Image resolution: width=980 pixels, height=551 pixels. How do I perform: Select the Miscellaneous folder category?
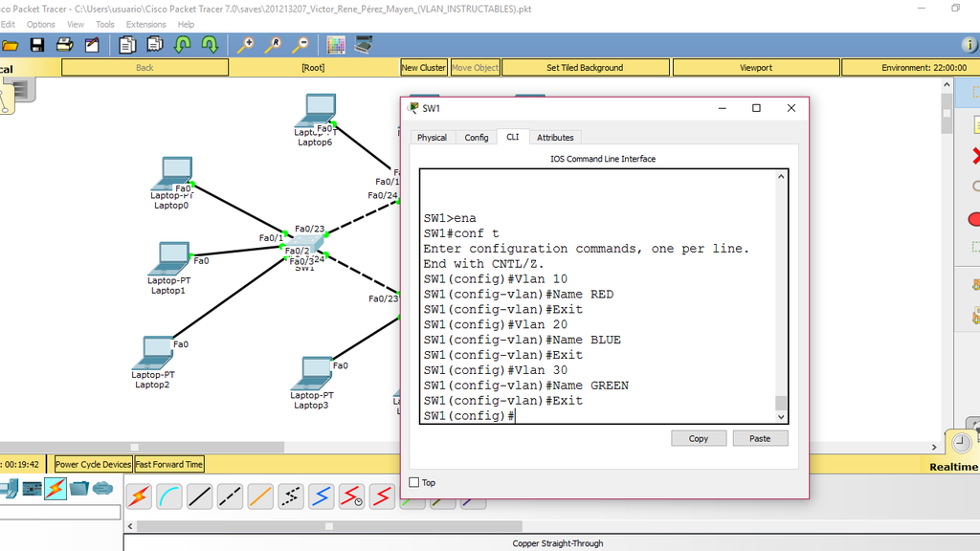click(79, 488)
